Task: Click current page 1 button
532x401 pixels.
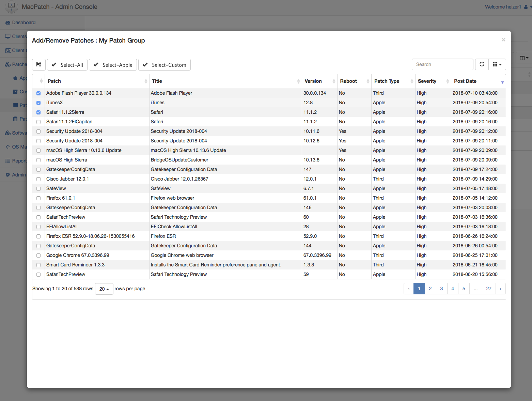Action: (x=419, y=289)
